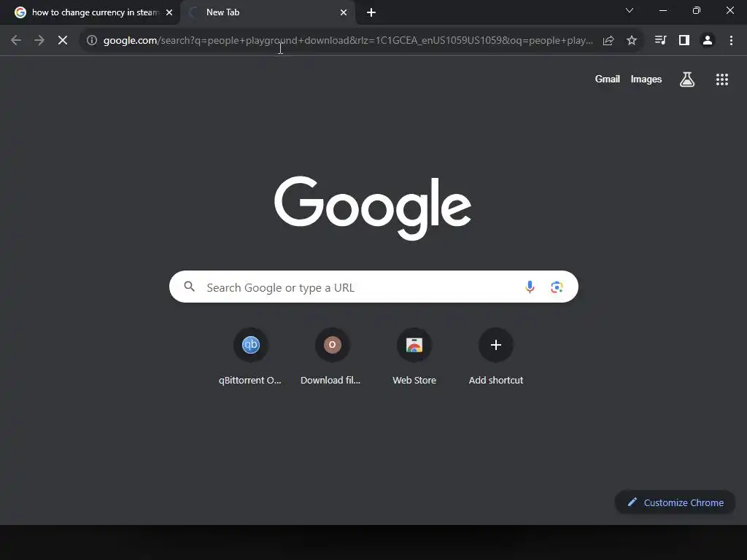Stop loading the page
The image size is (747, 560).
[63, 41]
